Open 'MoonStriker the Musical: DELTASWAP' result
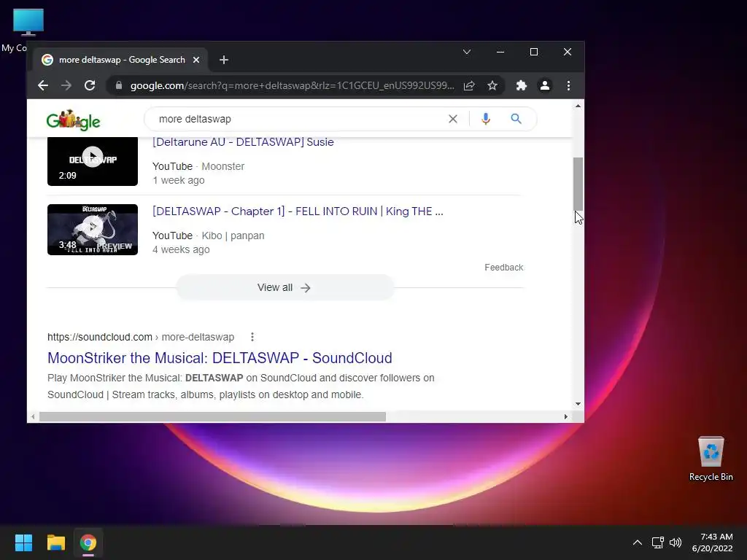Image resolution: width=747 pixels, height=560 pixels. tap(220, 358)
